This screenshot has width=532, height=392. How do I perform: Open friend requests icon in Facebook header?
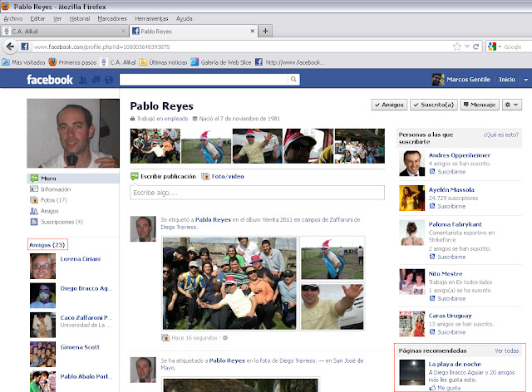click(x=83, y=80)
